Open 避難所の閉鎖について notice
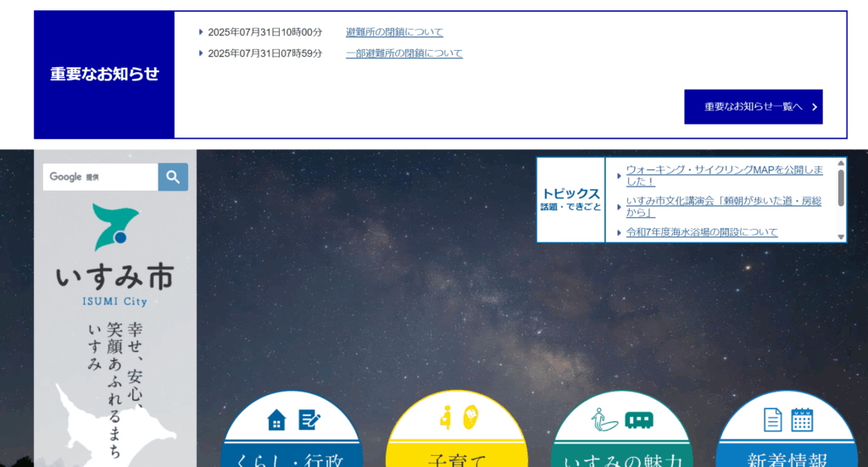868x467 pixels. point(394,32)
